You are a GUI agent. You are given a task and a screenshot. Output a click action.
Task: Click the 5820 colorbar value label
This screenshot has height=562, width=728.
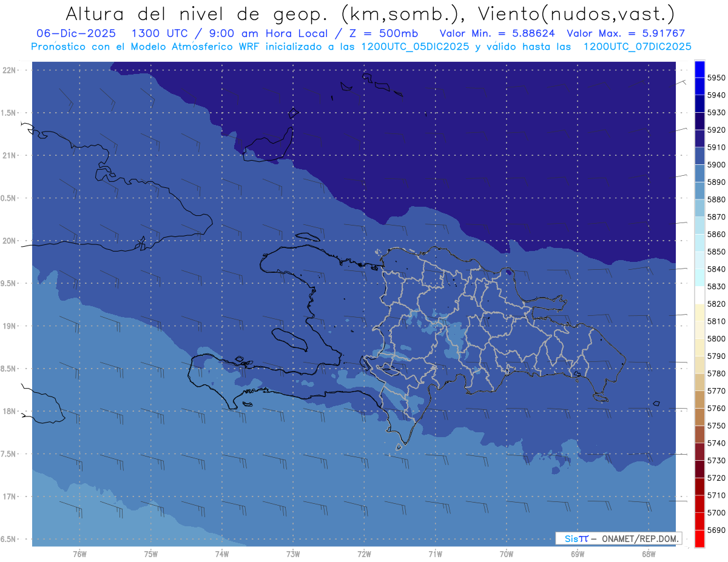pyautogui.click(x=716, y=304)
